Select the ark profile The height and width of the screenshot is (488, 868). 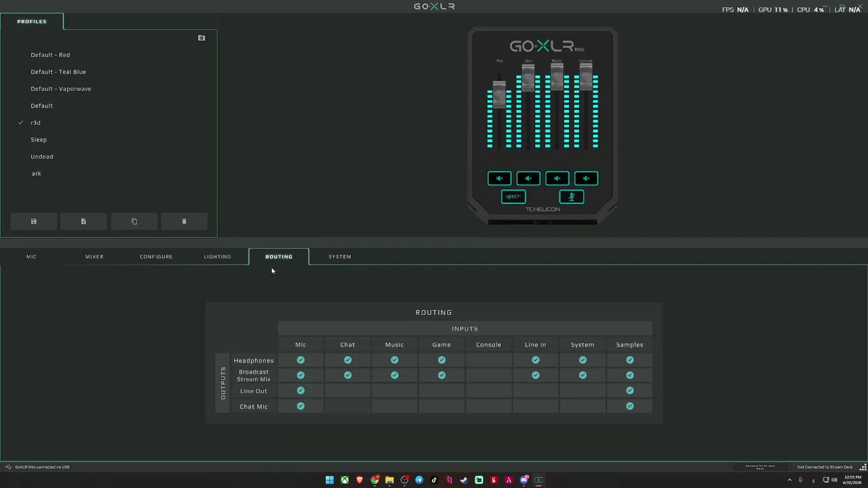point(37,174)
